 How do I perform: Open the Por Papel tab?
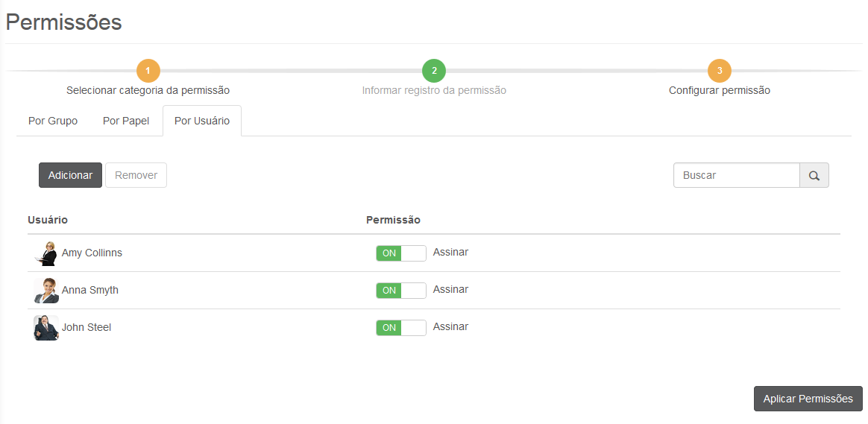(x=126, y=121)
